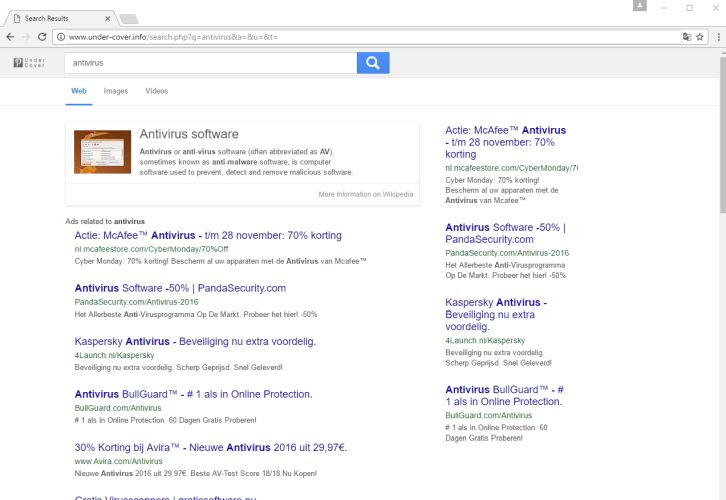Viewport: 726px width, 500px height.
Task: Click the Under Cover logo
Action: [x=29, y=62]
